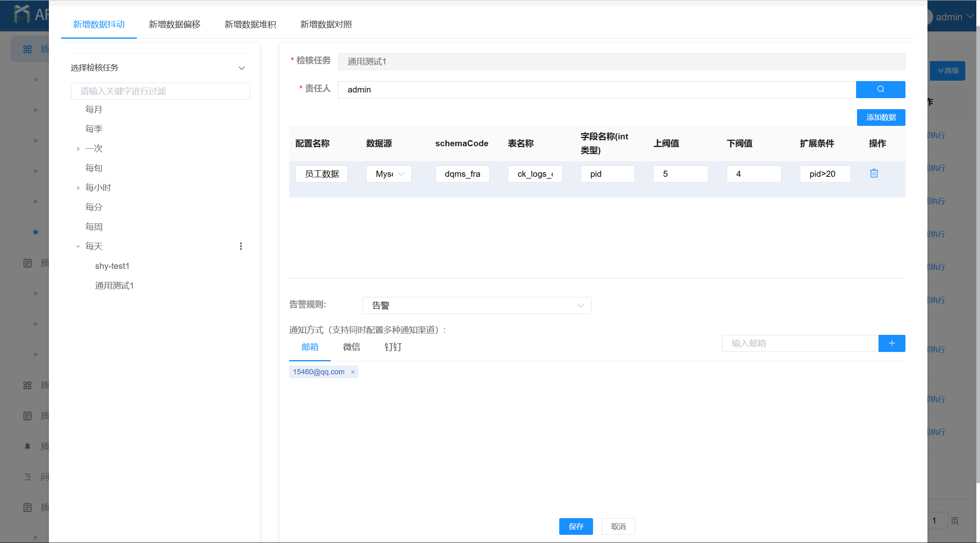The height and width of the screenshot is (543, 980).
Task: Switch to 新增数据偏移 tab
Action: pyautogui.click(x=174, y=24)
